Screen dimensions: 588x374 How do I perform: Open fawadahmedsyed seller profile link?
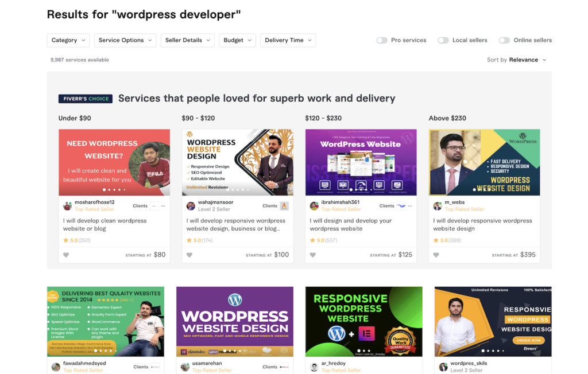(x=84, y=363)
